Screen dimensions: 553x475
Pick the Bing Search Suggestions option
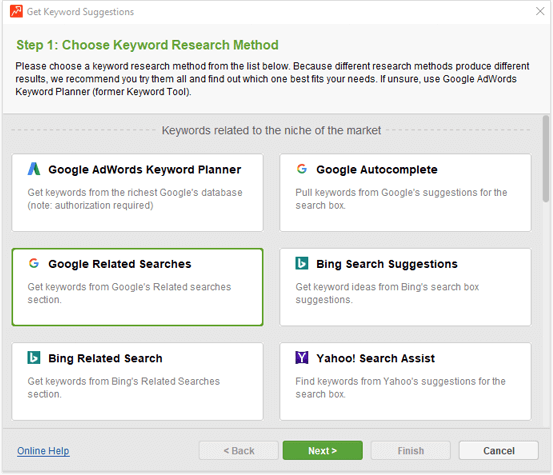pos(405,287)
